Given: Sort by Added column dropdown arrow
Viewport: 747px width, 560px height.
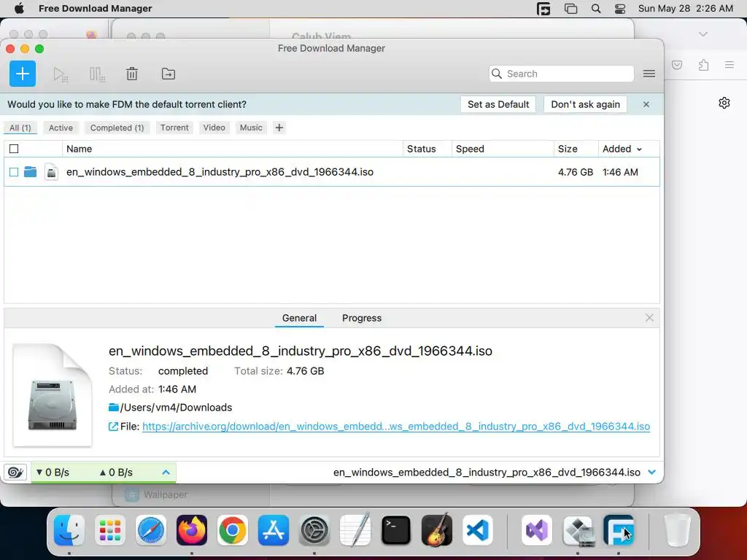Looking at the screenshot, I should pyautogui.click(x=639, y=149).
